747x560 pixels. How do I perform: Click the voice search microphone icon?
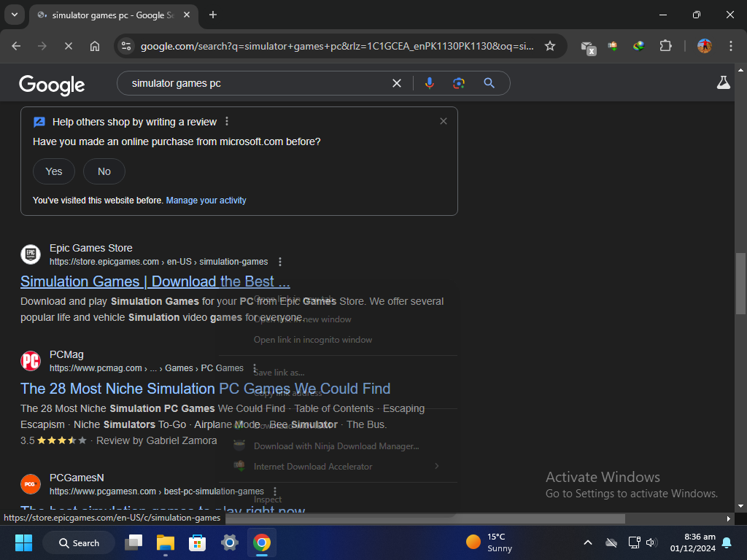[x=430, y=83]
